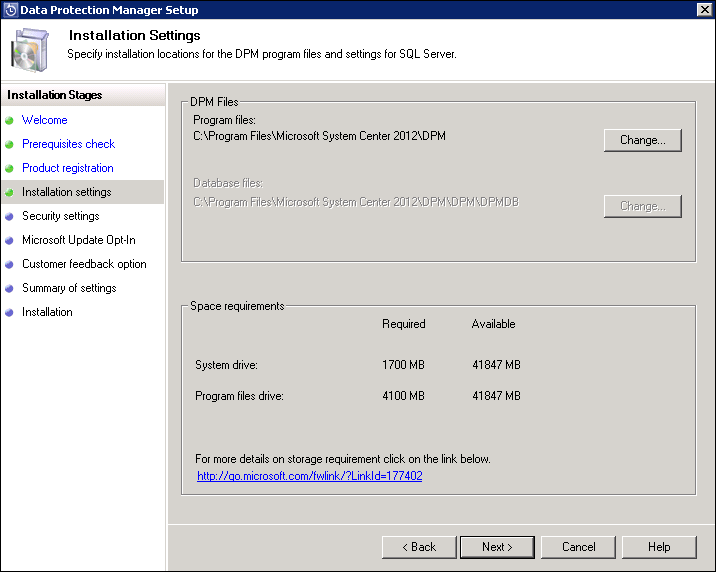Click the blue bullet beside Microsoft Update Opt-In
The height and width of the screenshot is (572, 716).
(9, 241)
